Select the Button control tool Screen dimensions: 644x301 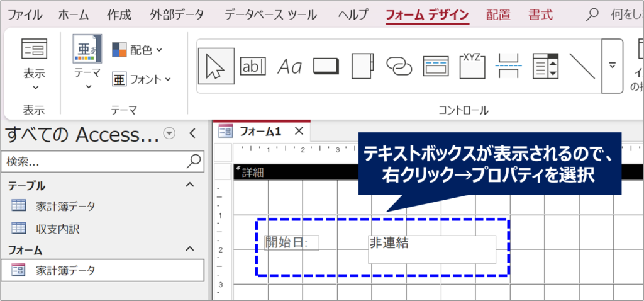(326, 65)
